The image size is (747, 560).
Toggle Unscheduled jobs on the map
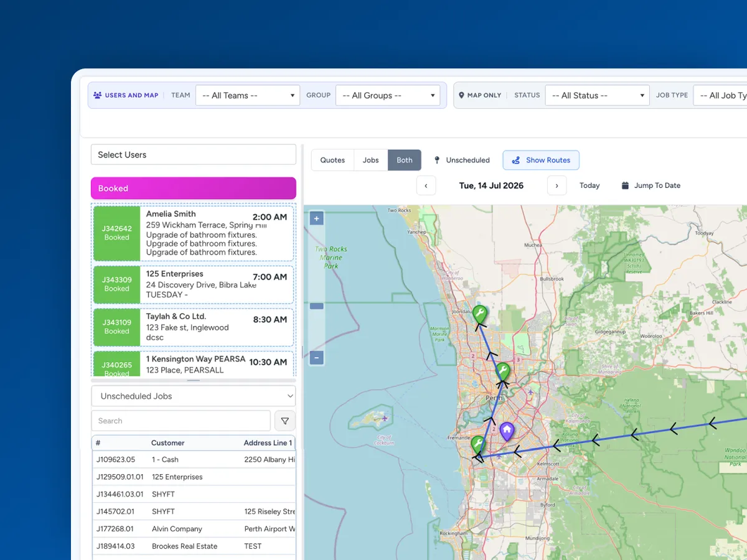(462, 160)
